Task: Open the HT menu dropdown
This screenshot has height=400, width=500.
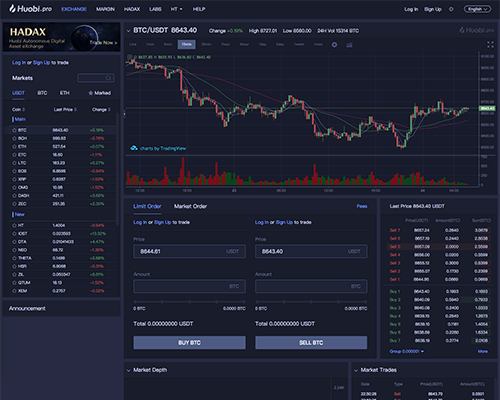Action: 176,9
